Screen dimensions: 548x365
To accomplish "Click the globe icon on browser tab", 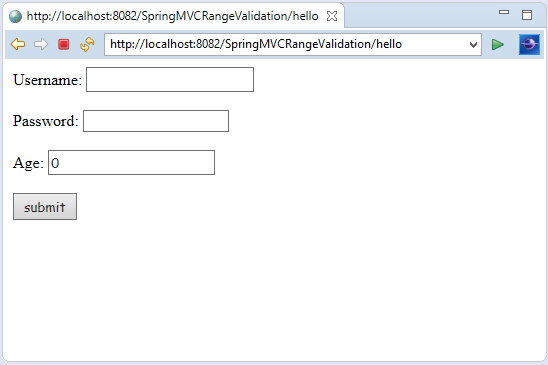I will (15, 16).
